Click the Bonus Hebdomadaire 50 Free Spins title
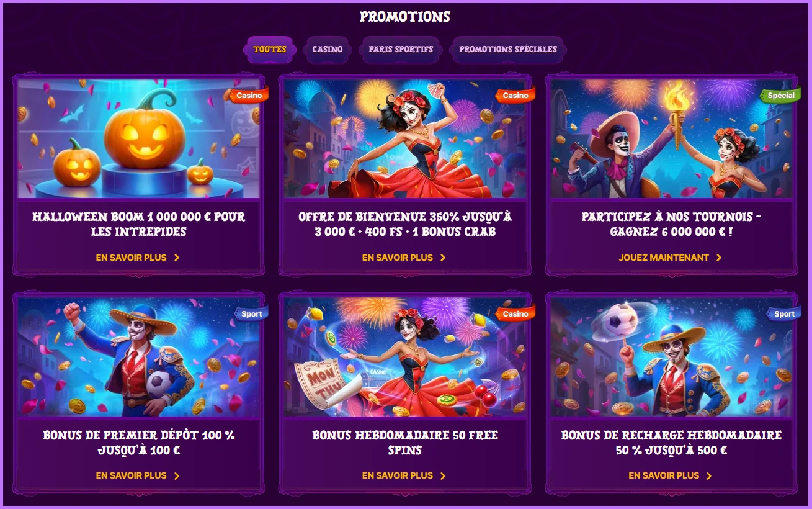Screen dimensions: 812x509 pos(405,443)
